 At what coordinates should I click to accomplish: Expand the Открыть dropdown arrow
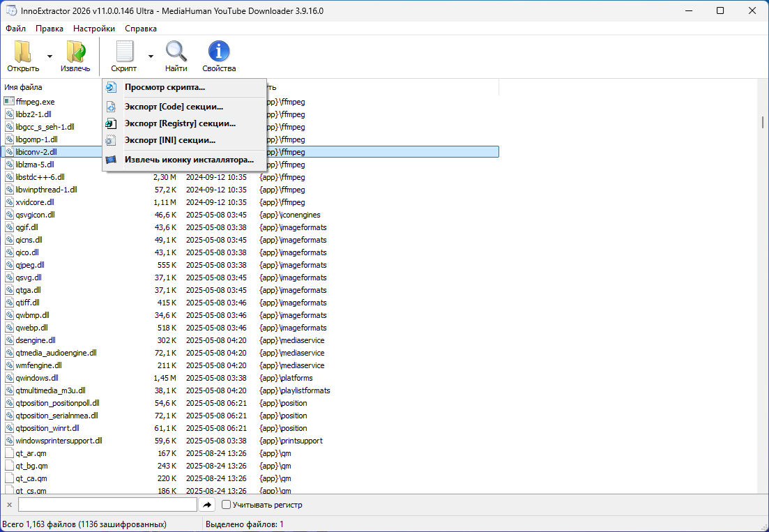coord(50,56)
